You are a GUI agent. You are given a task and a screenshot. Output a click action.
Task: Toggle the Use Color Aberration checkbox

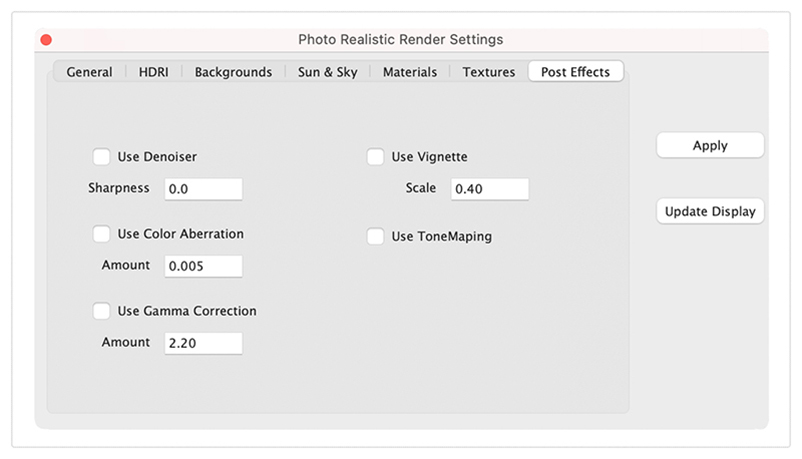[x=101, y=234]
